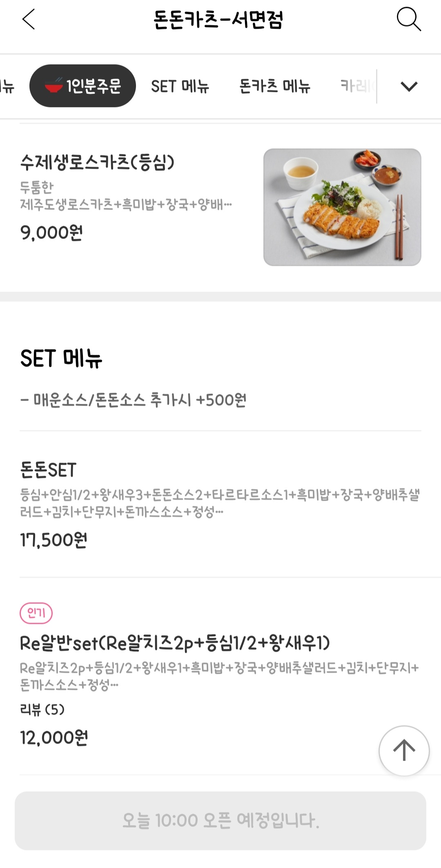Screen dimensions: 441x868
Task: Select the cut-off leftmost category tab
Action: 7,86
